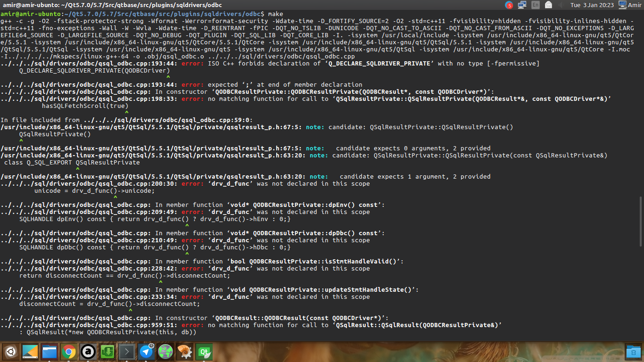Open the mail envelope indicator
The image size is (644, 362).
click(x=548, y=5)
